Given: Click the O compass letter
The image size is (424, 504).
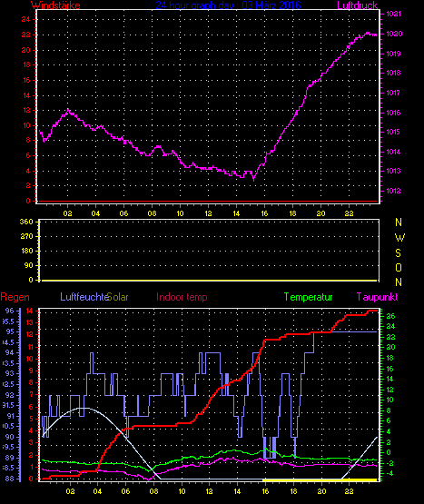Looking at the screenshot, I should tap(399, 267).
